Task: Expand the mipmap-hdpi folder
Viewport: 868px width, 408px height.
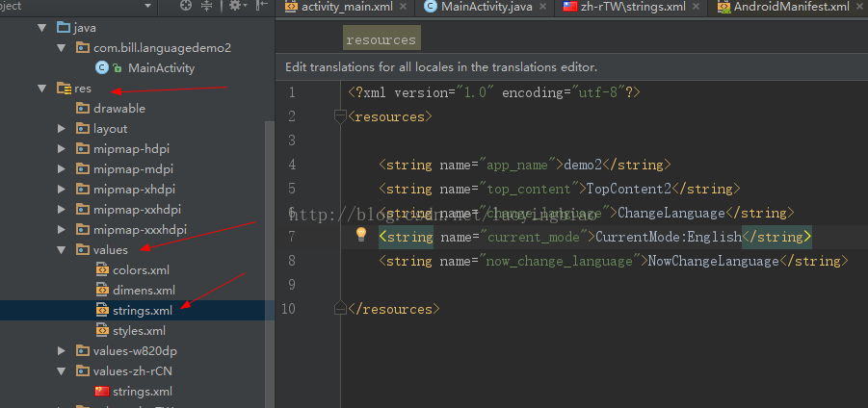Action: (x=62, y=149)
